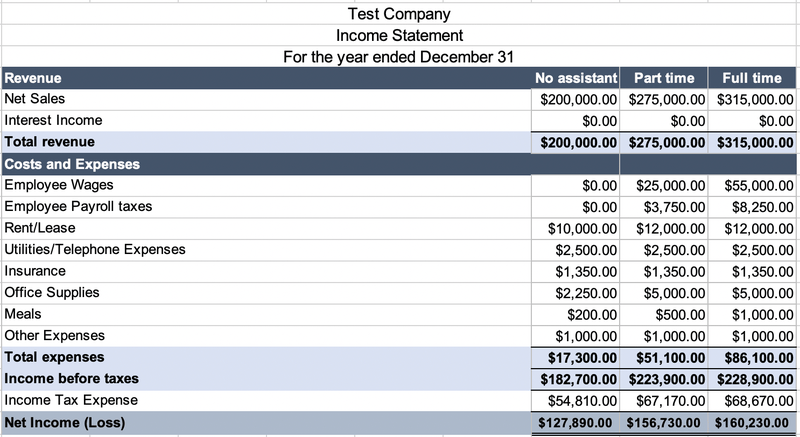Click the 'Meals' row label
Image resolution: width=800 pixels, height=437 pixels.
[x=266, y=315]
